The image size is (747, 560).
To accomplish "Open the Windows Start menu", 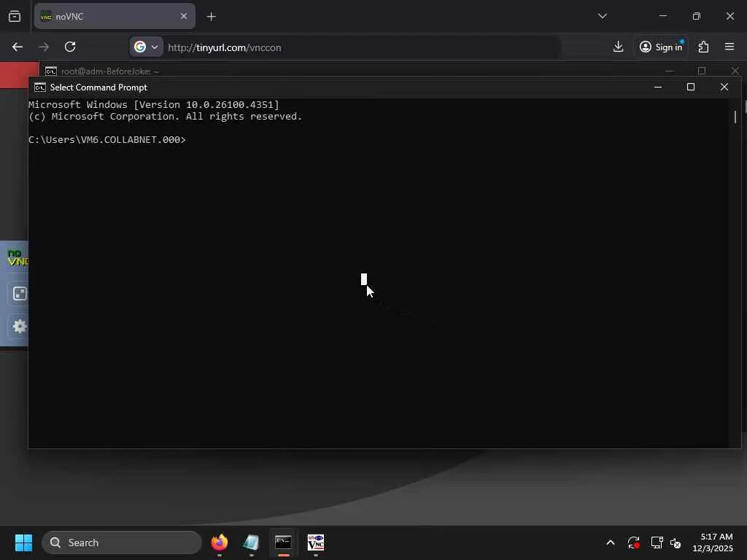I will click(x=23, y=542).
